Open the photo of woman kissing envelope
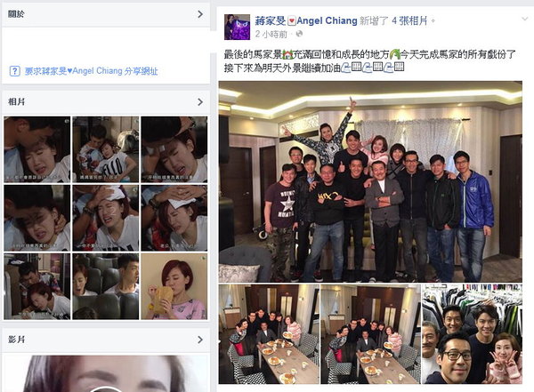The width and height of the screenshot is (534, 392). point(174,286)
